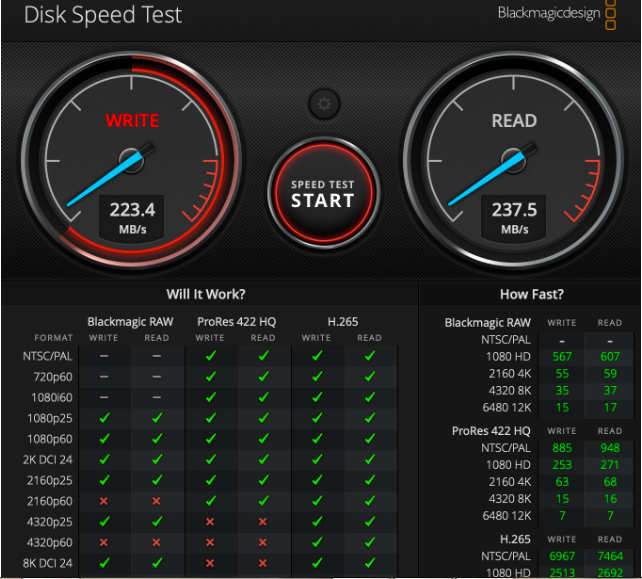
Task: Click H.265 1080 HD write value 2513
Action: 562,573
